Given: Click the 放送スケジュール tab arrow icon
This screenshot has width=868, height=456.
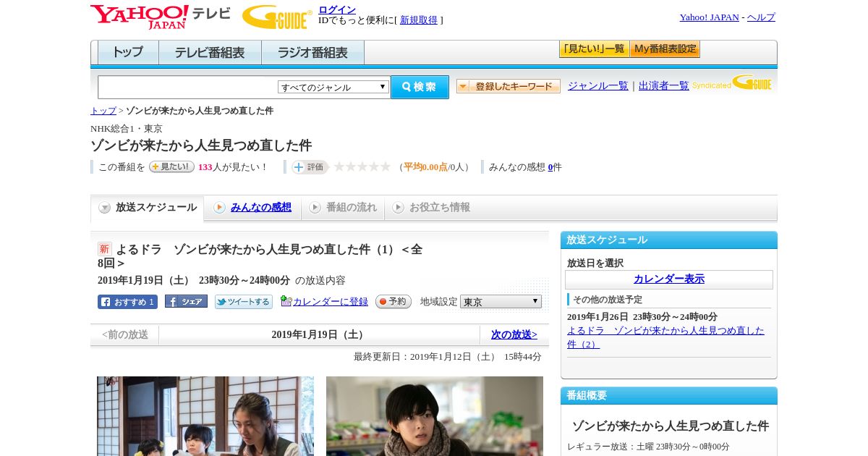Looking at the screenshot, I should 105,208.
